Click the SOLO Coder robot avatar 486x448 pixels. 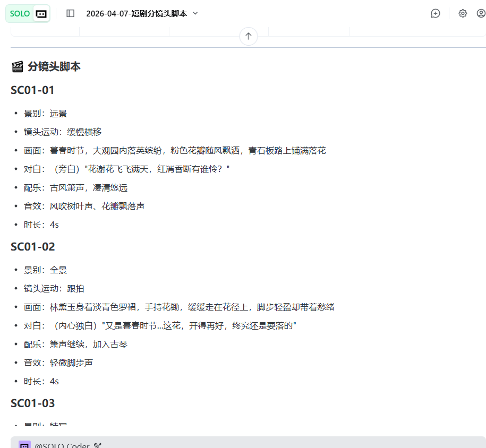(24, 445)
